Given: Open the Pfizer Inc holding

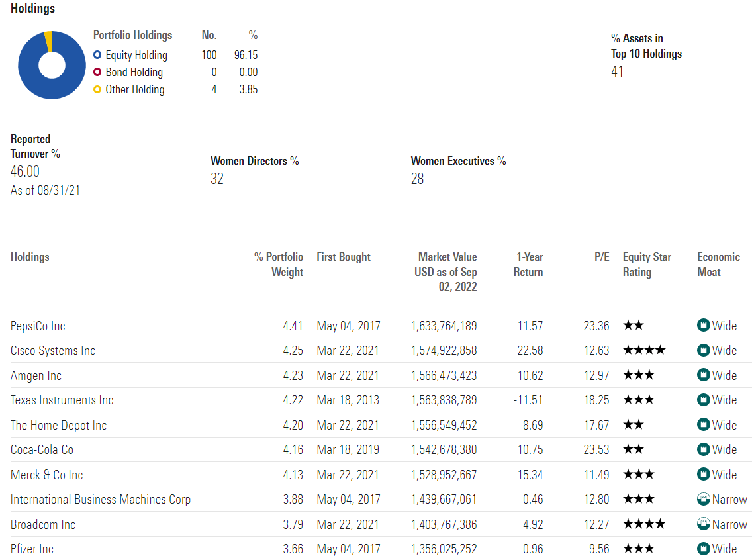Looking at the screenshot, I should click(32, 549).
